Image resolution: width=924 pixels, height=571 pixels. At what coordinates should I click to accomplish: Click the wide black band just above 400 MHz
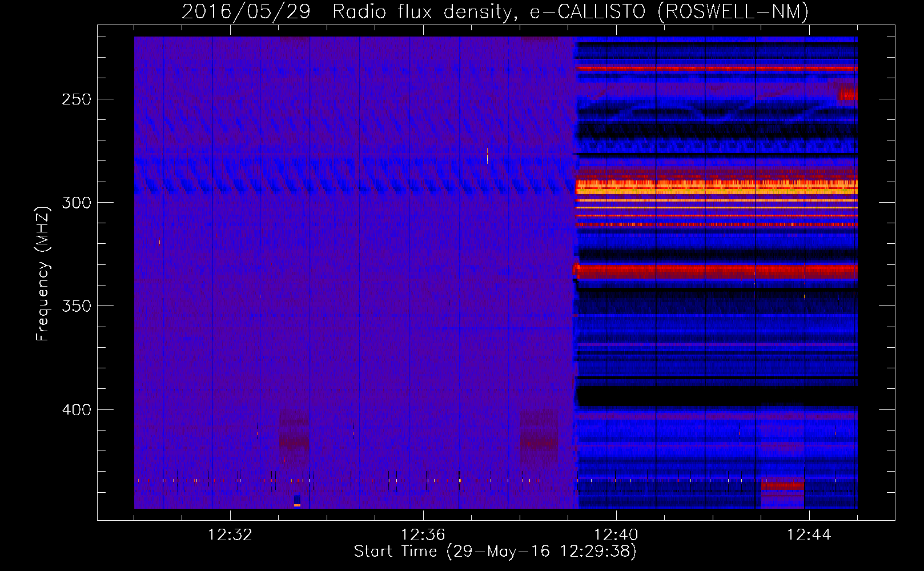point(717,396)
